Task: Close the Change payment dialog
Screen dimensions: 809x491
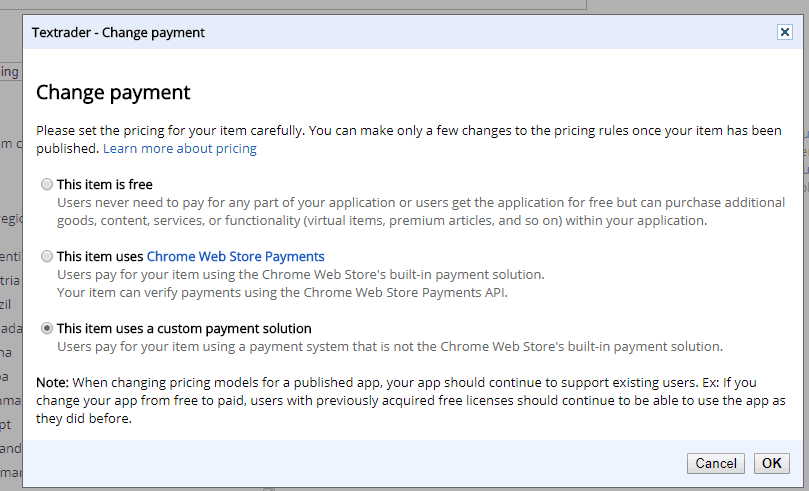Action: tap(784, 32)
